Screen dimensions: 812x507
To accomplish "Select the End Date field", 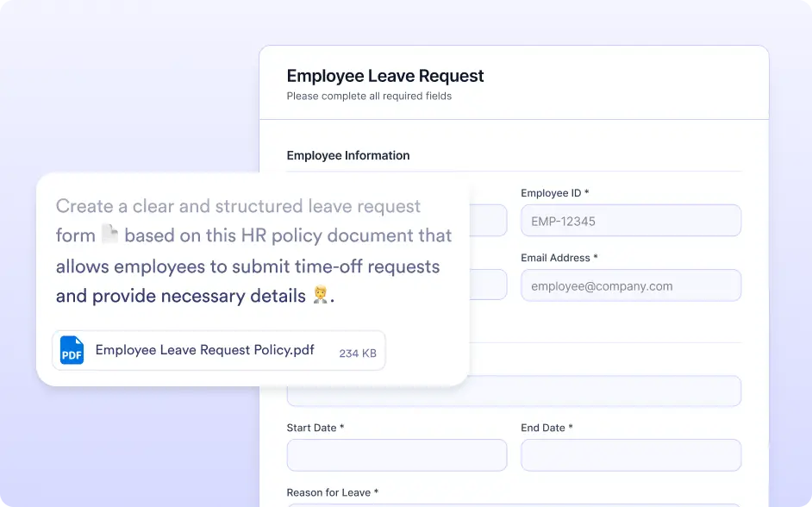I will click(x=631, y=455).
